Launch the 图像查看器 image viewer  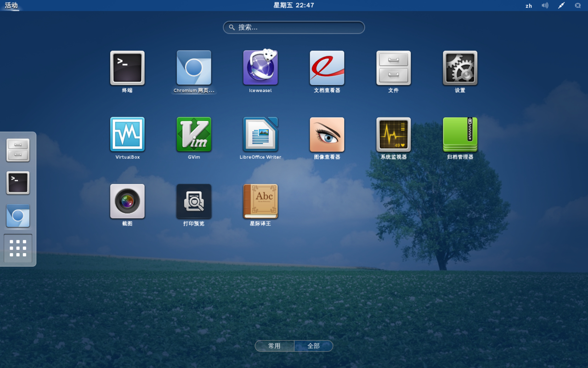coord(327,134)
